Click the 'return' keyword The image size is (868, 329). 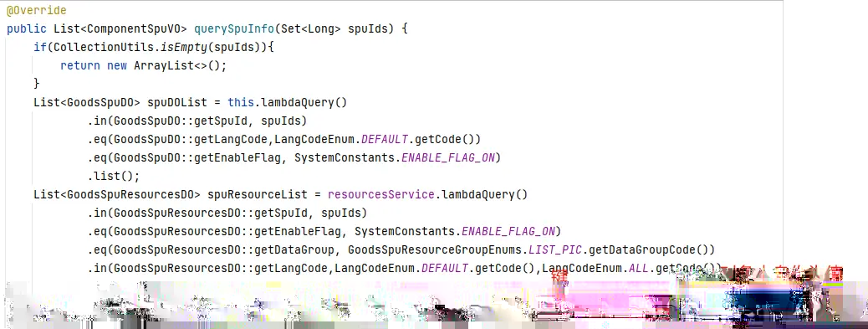pos(80,65)
